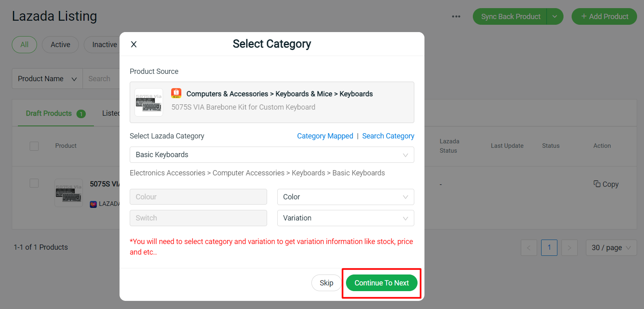Expand the Sync Back Product arrow

point(555,17)
